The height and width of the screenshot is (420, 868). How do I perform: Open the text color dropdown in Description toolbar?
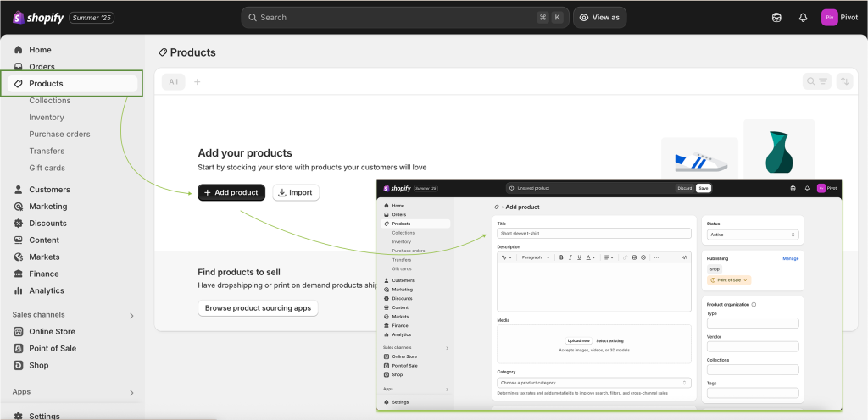coord(590,257)
